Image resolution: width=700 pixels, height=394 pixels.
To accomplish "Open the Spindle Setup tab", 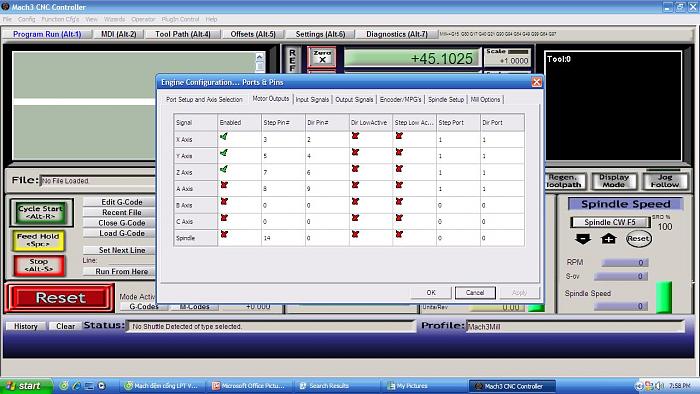I will point(446,100).
